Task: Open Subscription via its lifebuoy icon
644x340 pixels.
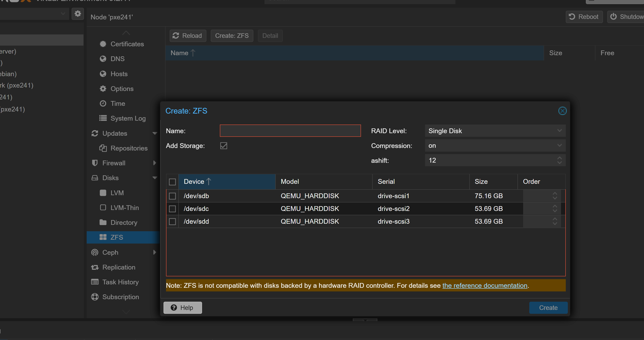Action: [95, 297]
